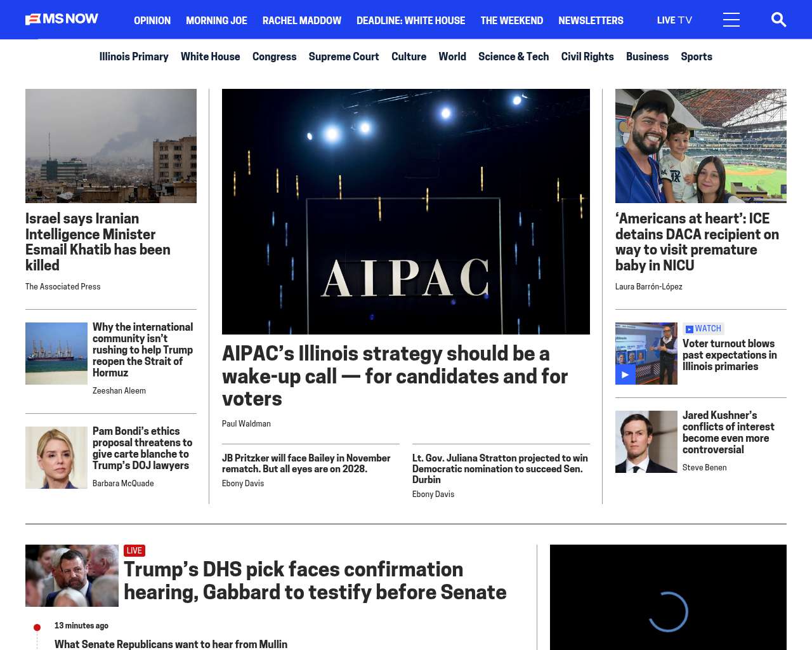Open the Jared Kushner thumbnail photo
Viewport: 812px width, 650px height.
tap(646, 442)
